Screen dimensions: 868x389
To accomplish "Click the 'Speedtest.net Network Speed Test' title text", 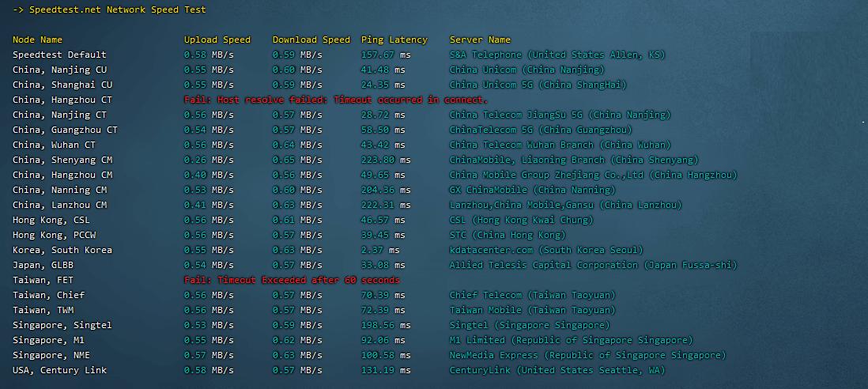I will 117,10.
